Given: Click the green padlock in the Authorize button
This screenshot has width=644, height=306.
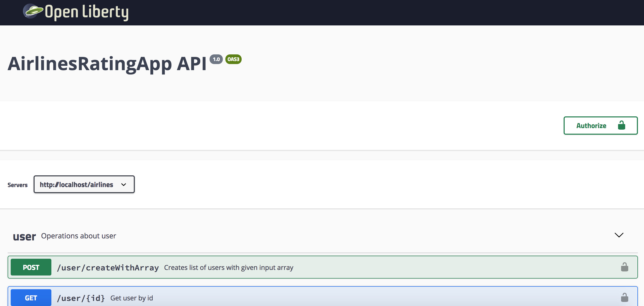Looking at the screenshot, I should point(621,125).
